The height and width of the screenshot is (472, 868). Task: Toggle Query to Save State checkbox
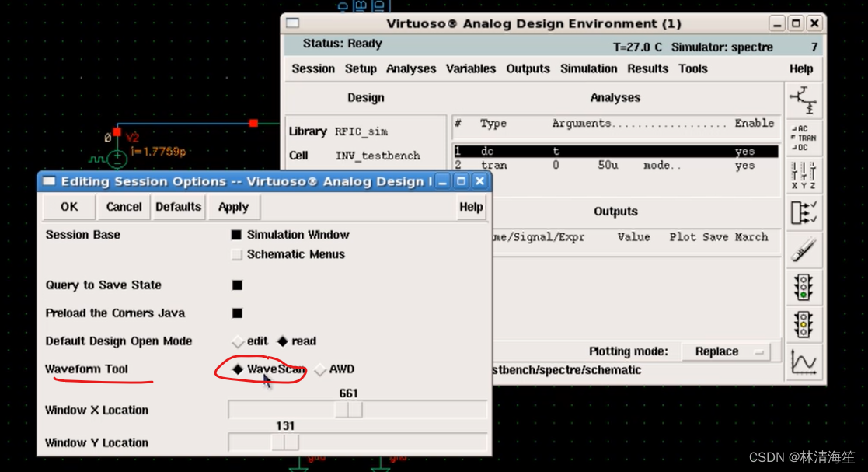click(237, 285)
